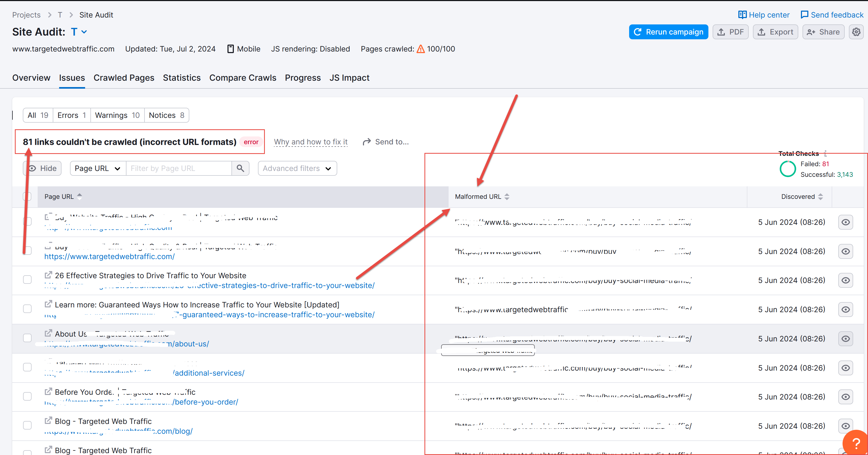The image size is (868, 455).
Task: Open the Advanced filters dropdown
Action: [x=297, y=168]
